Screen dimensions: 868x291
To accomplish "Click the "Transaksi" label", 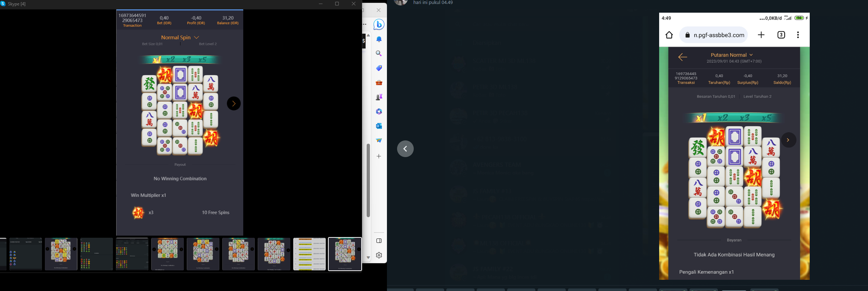I will (686, 83).
